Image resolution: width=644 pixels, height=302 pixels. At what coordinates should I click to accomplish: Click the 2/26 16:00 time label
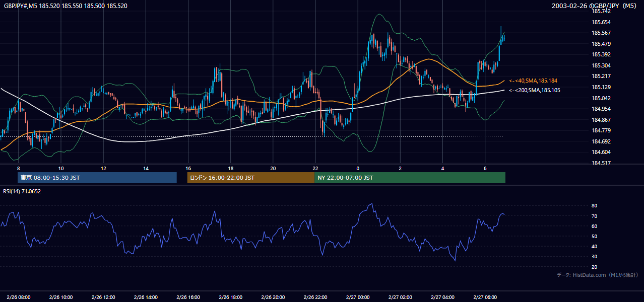[188, 297]
